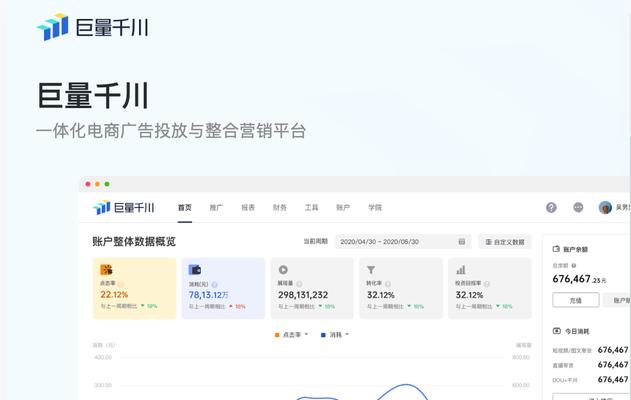The width and height of the screenshot is (631, 400).
Task: Click the 巨量千川 logo in the dashboard header
Action: [124, 208]
